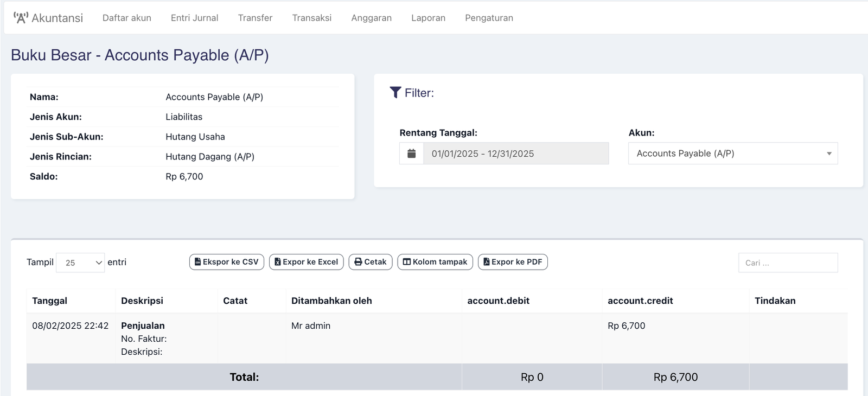Open the Akun account dropdown
The image size is (868, 396).
pyautogui.click(x=732, y=154)
